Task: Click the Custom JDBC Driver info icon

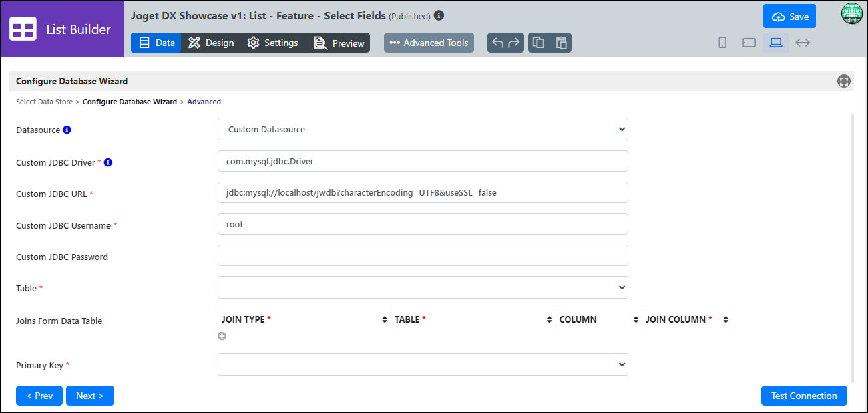Action: point(108,162)
